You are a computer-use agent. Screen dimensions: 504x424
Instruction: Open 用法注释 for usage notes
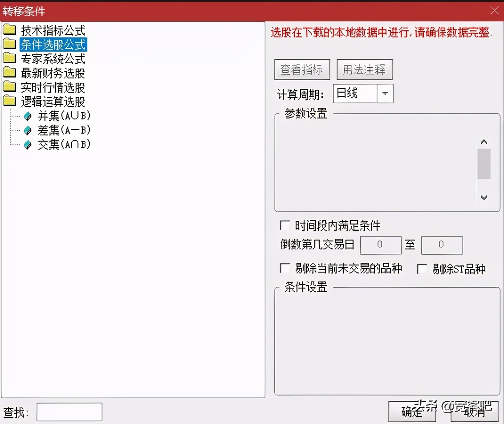pyautogui.click(x=364, y=69)
